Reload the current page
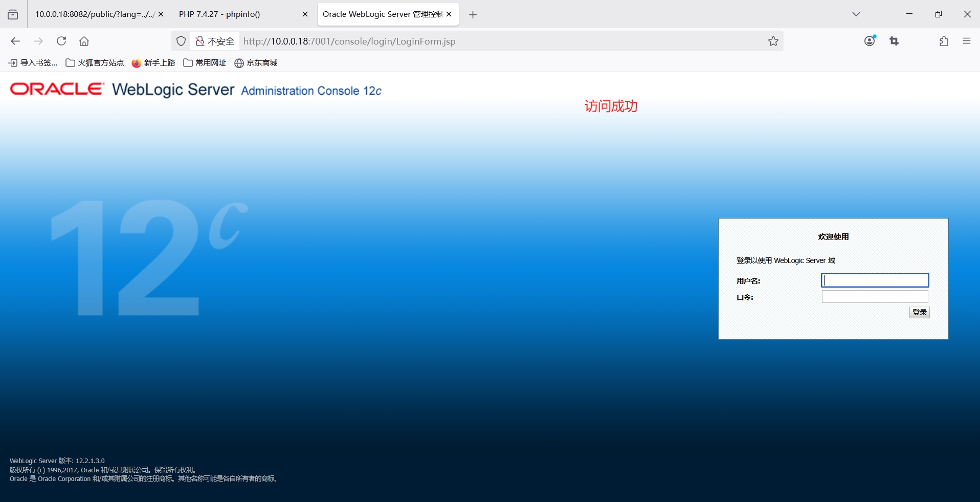This screenshot has height=502, width=980. (x=61, y=41)
